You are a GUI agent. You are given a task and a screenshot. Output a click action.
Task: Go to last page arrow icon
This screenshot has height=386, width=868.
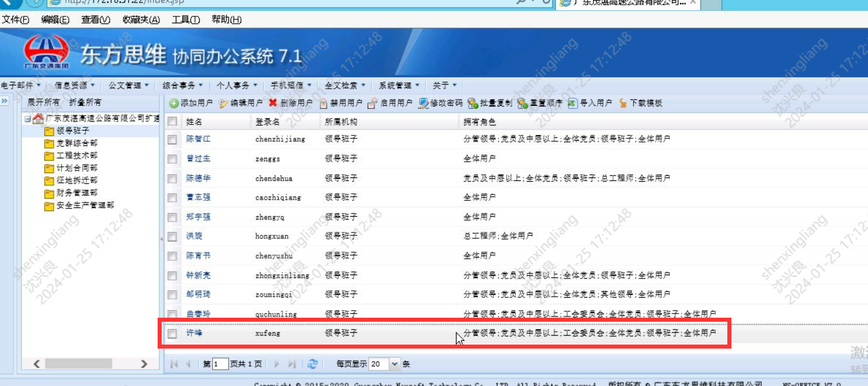pyautogui.click(x=292, y=364)
